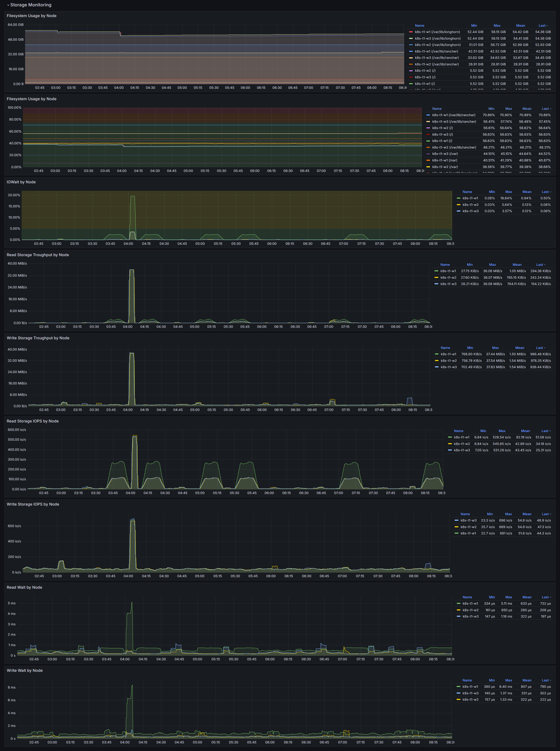Viewport: 560px width, 751px height.
Task: Click k8s-t1-w3 color icon in Read Storage Troughput legend
Action: pyautogui.click(x=436, y=284)
